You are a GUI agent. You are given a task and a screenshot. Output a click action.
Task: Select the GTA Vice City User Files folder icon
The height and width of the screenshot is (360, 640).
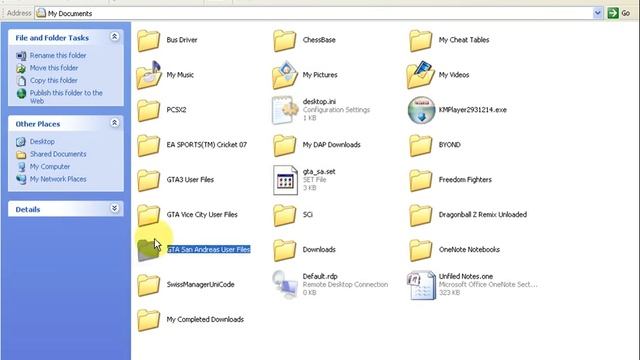coord(149,215)
